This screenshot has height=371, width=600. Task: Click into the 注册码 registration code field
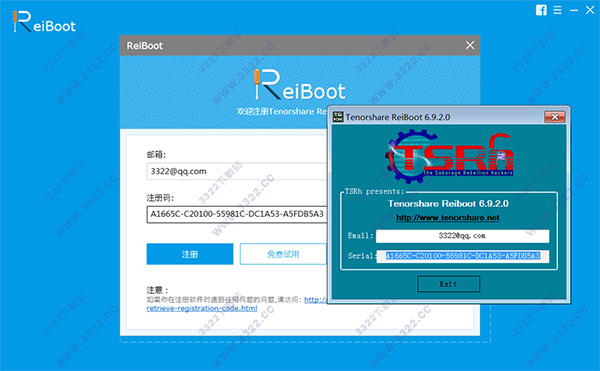[236, 214]
